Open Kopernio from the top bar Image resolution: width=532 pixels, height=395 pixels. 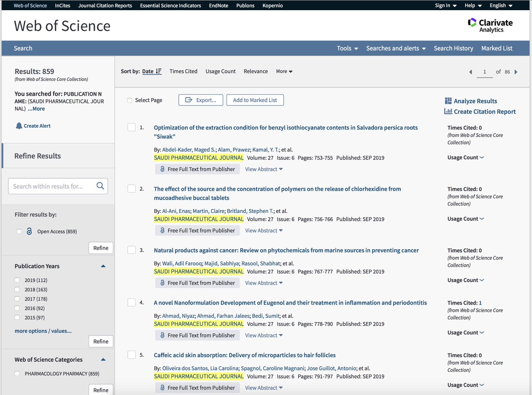pyautogui.click(x=273, y=5)
